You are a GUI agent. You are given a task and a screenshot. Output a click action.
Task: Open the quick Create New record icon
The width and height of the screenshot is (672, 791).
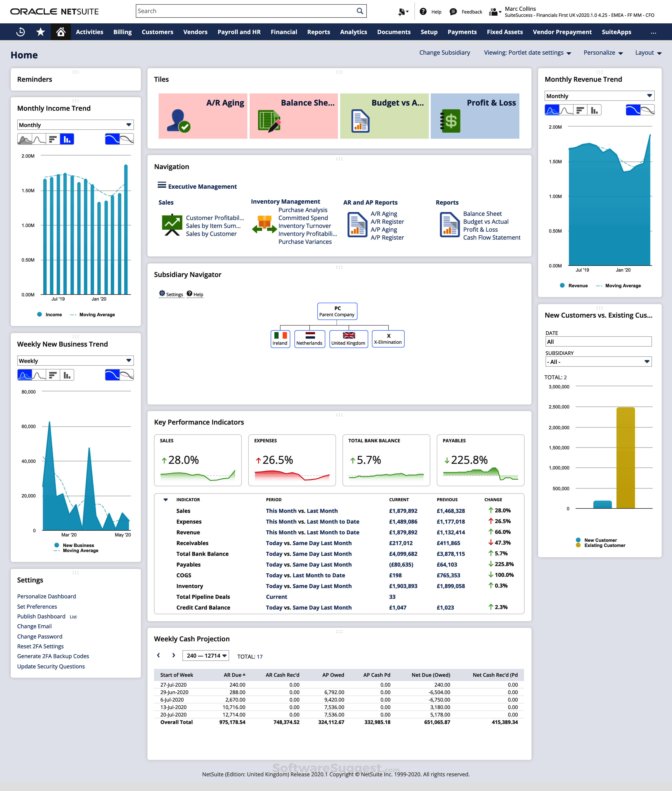[402, 11]
